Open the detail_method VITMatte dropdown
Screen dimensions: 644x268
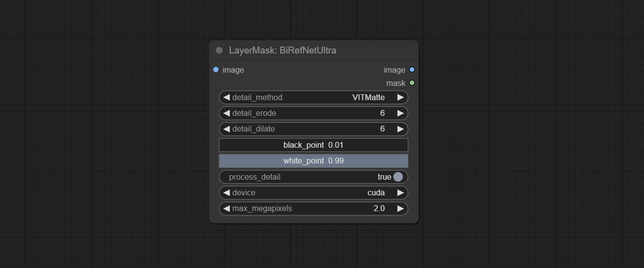pyautogui.click(x=313, y=98)
